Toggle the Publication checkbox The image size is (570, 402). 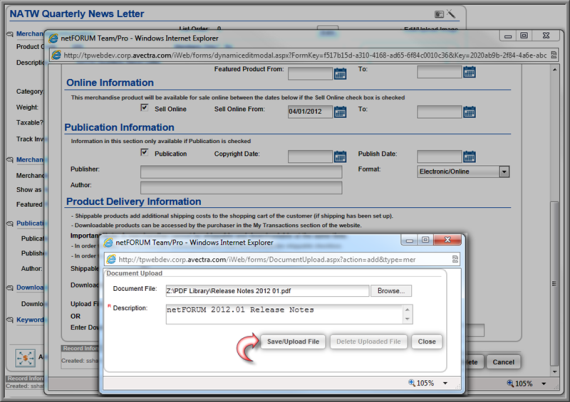[144, 152]
